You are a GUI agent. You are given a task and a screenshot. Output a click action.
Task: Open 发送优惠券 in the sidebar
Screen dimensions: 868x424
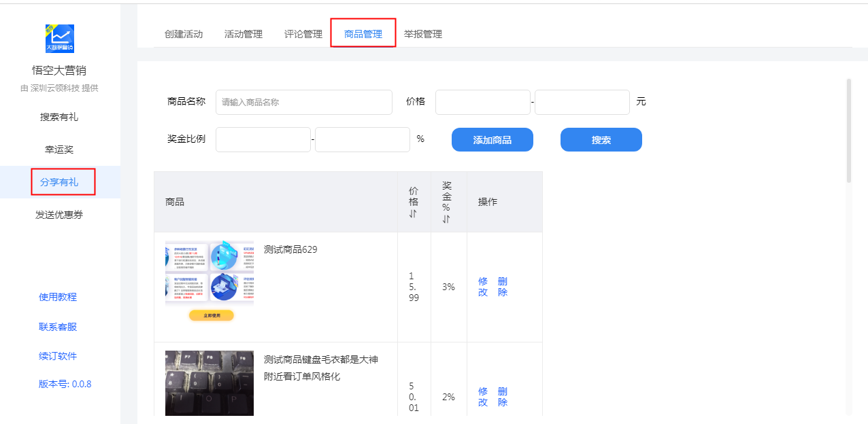click(59, 215)
